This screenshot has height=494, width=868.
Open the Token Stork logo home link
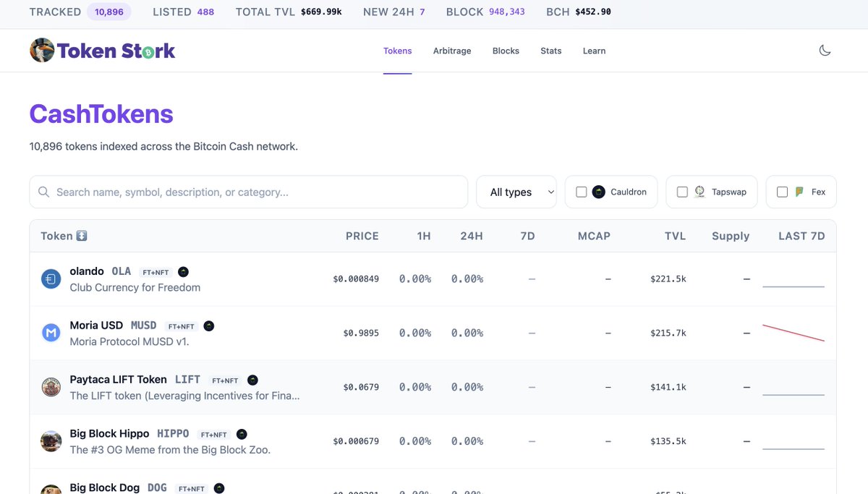click(x=102, y=51)
